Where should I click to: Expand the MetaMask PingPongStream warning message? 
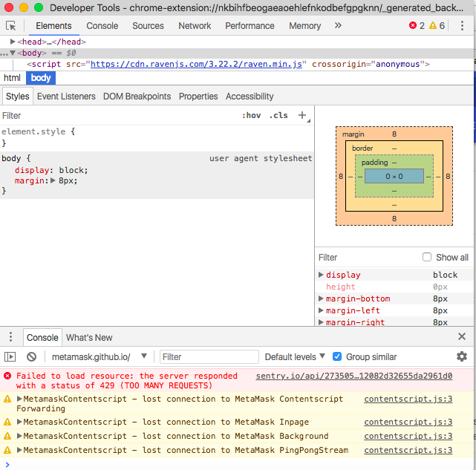pos(19,450)
